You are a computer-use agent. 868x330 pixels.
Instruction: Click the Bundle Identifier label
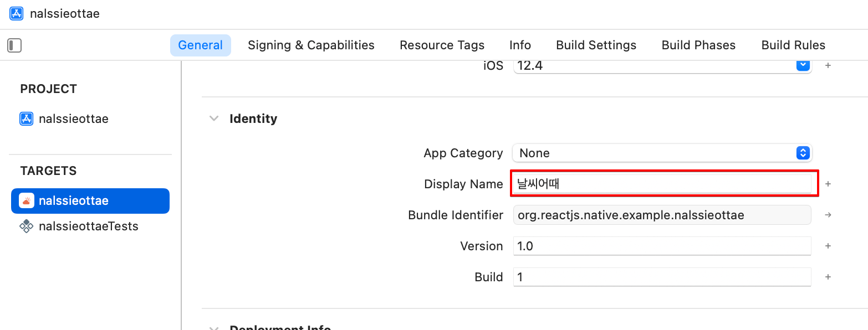(x=456, y=215)
